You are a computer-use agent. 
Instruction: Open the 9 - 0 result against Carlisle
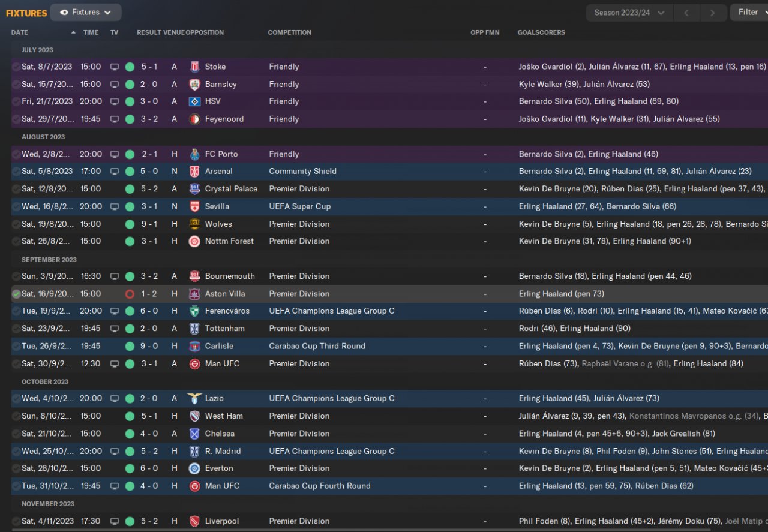point(149,346)
